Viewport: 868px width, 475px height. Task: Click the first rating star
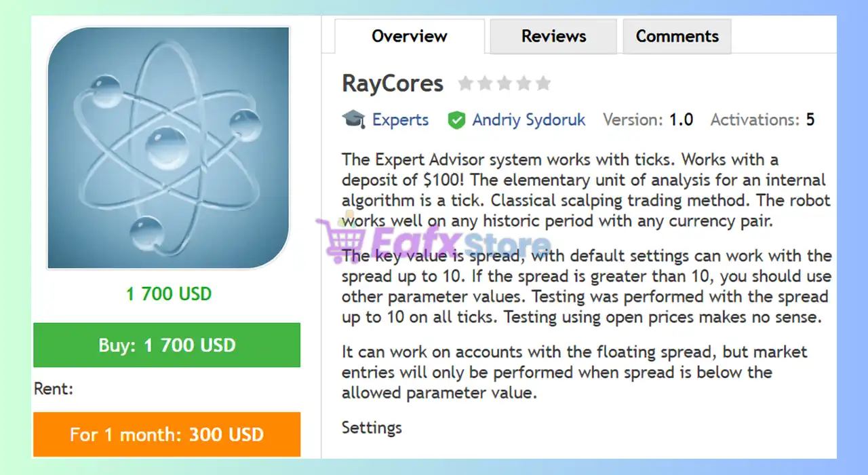(465, 83)
